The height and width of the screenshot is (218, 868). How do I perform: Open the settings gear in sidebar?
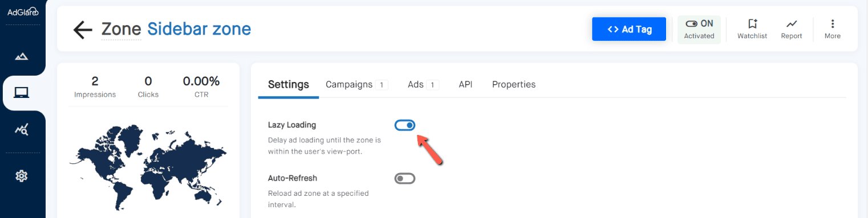22,176
